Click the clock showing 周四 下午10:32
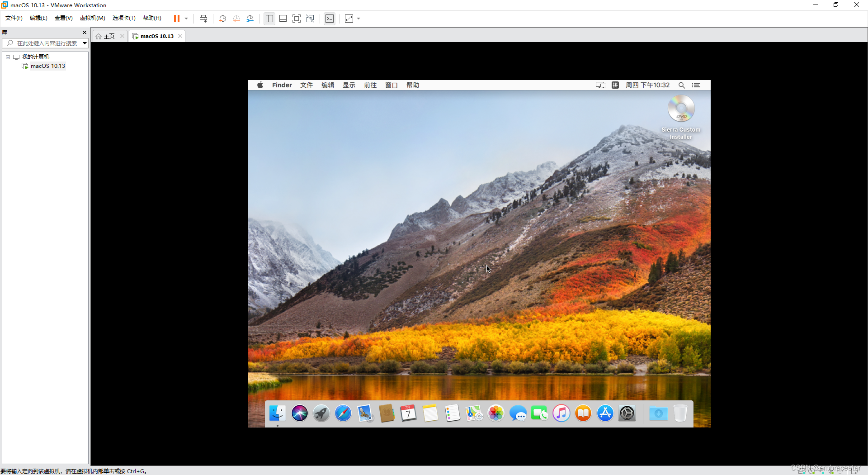 647,85
